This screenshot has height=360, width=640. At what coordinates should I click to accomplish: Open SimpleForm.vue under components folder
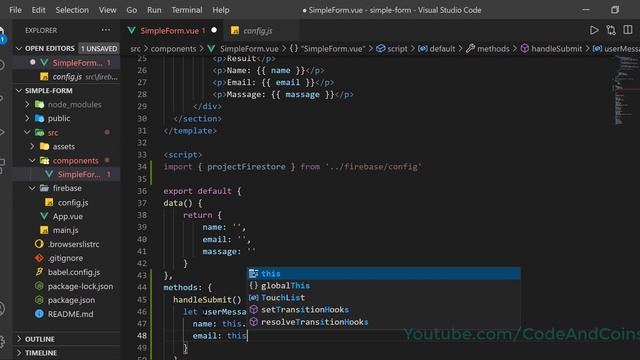67,174
